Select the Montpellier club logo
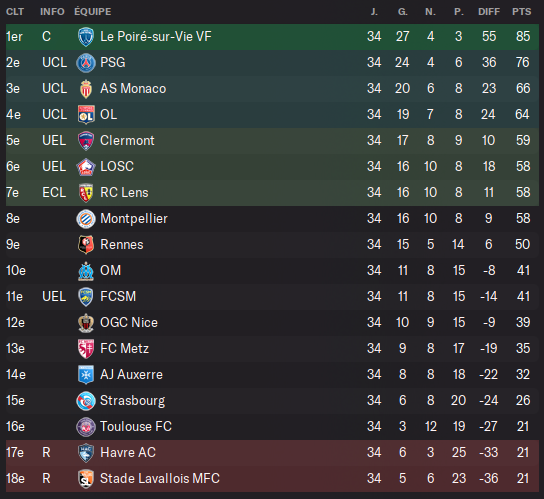The height and width of the screenshot is (499, 544). (x=86, y=219)
